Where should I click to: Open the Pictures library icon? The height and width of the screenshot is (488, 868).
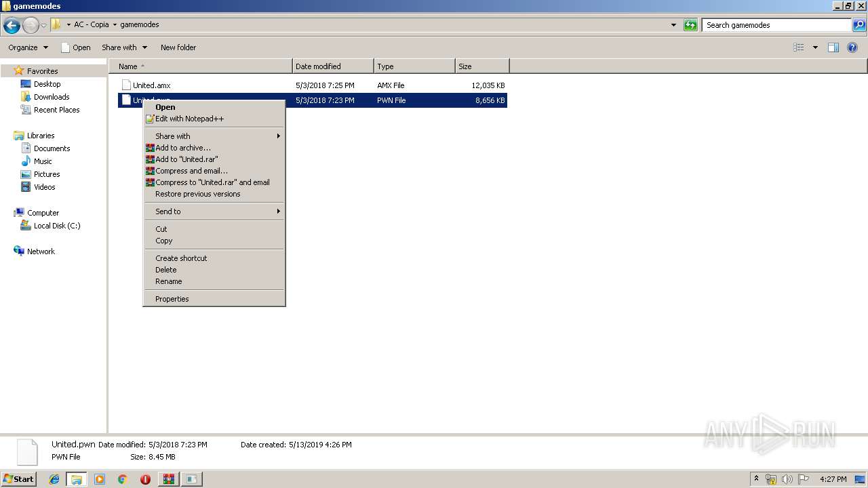pyautogui.click(x=26, y=174)
